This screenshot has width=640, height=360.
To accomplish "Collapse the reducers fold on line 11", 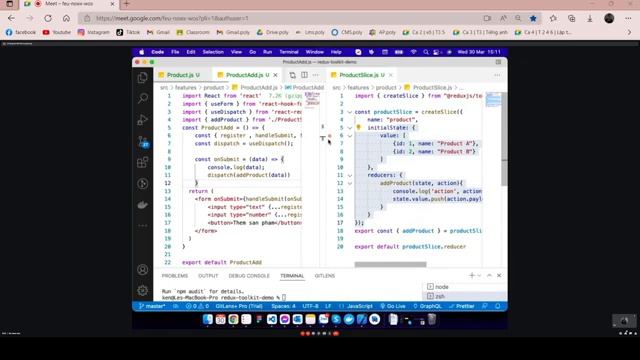I will coord(350,175).
